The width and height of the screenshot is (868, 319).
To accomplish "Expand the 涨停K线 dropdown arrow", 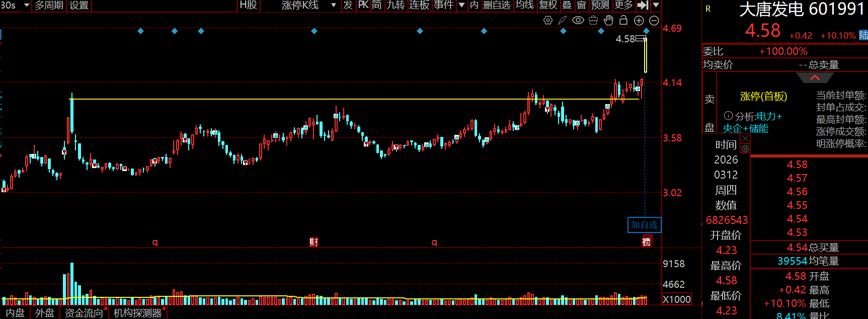I will [x=333, y=5].
